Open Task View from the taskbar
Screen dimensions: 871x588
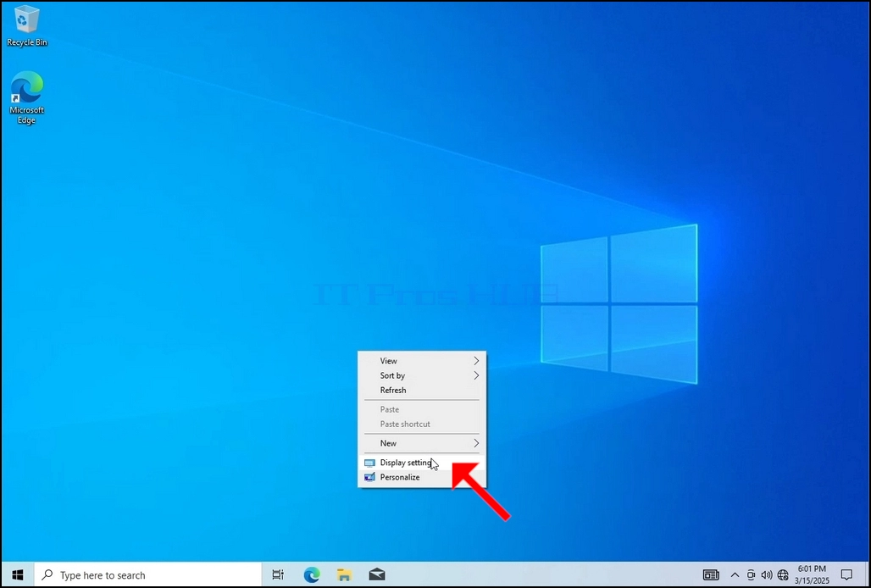278,574
